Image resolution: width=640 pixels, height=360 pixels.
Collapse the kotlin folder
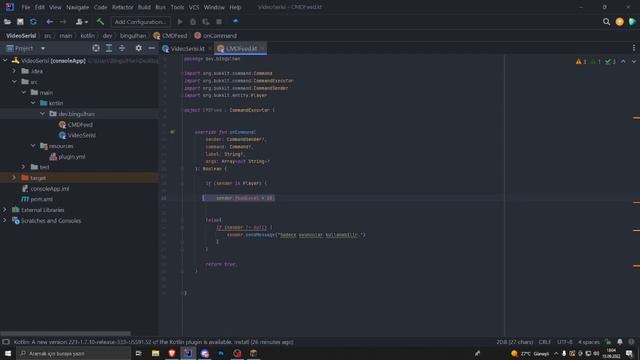33,103
